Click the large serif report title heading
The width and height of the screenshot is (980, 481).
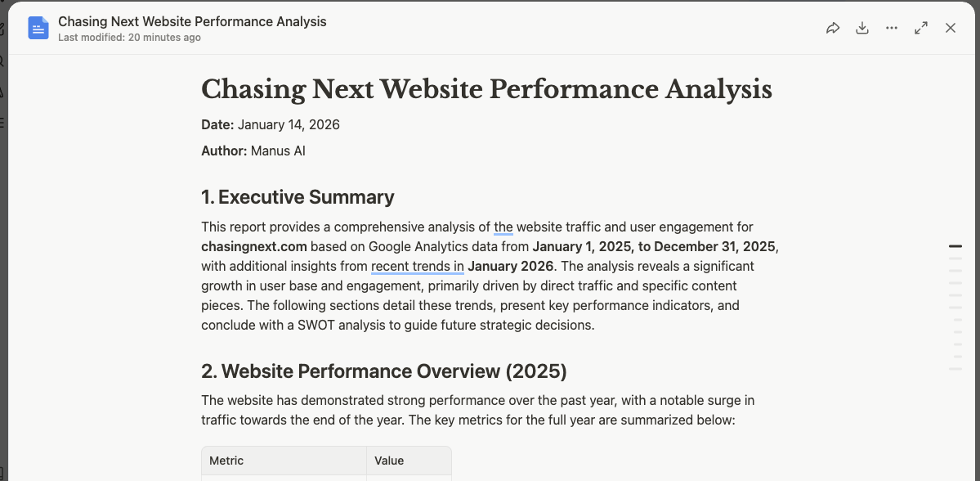pyautogui.click(x=486, y=89)
